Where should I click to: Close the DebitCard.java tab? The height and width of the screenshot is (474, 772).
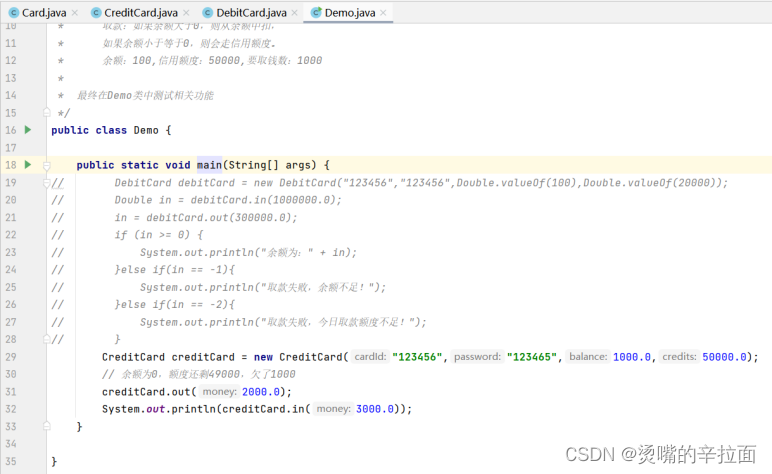[x=294, y=13]
